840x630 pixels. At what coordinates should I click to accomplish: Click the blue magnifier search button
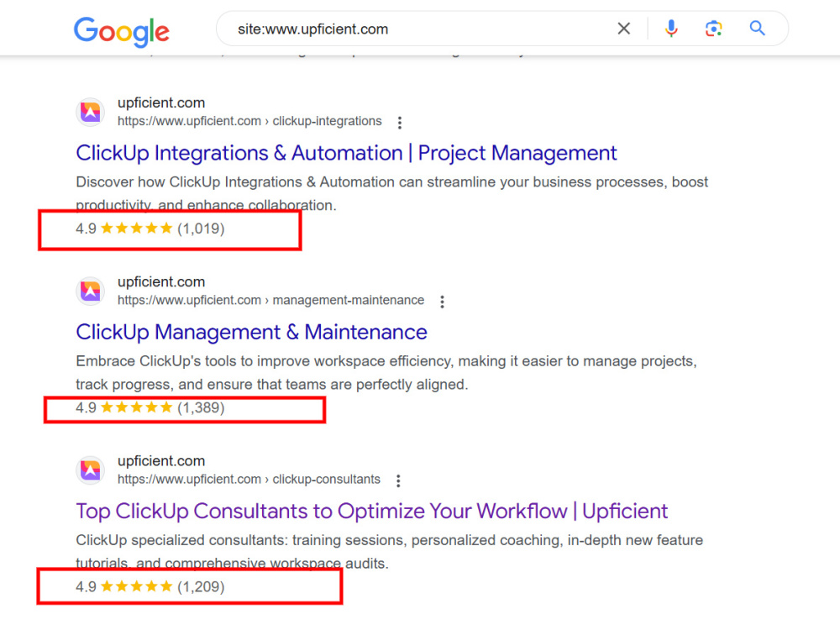click(757, 28)
